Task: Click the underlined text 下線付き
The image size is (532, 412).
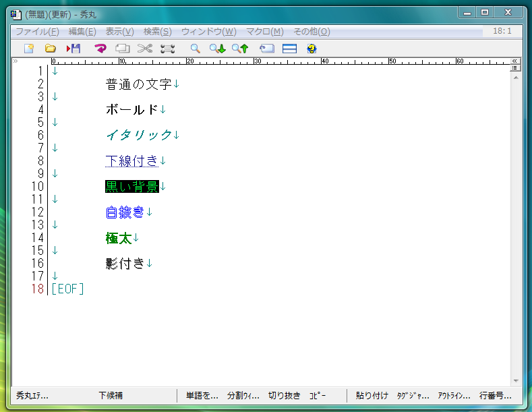Action: [132, 161]
